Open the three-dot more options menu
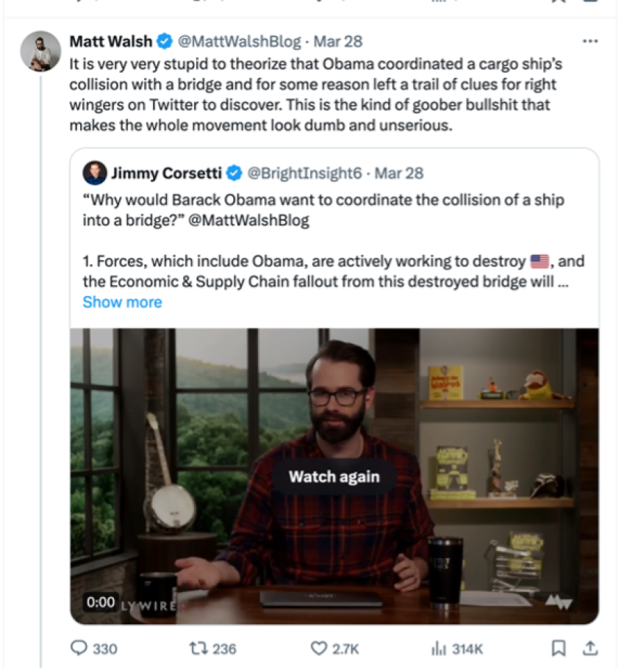Viewport: 632px width, 672px height. pyautogui.click(x=590, y=41)
